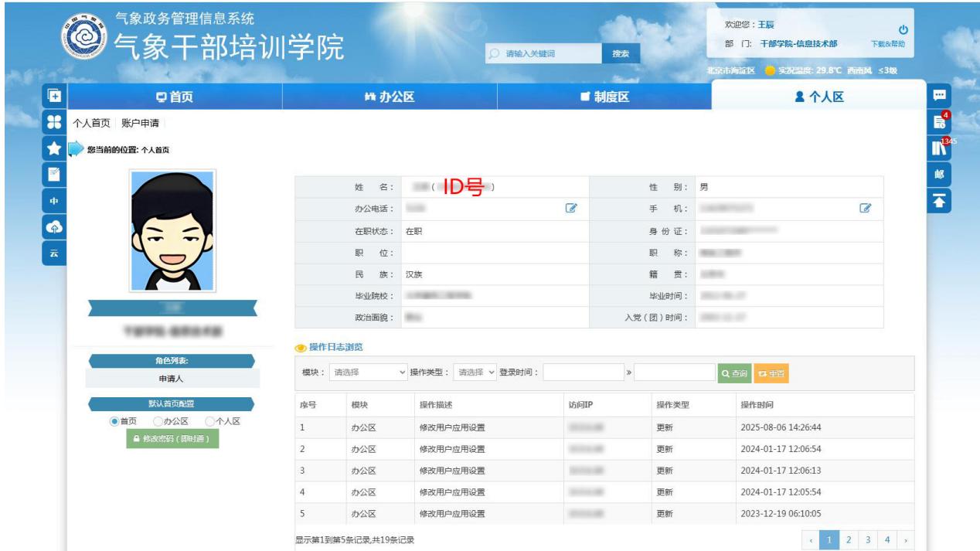The height and width of the screenshot is (551, 980).
Task: Expand the 操作类型 dropdown filter
Action: pyautogui.click(x=475, y=372)
